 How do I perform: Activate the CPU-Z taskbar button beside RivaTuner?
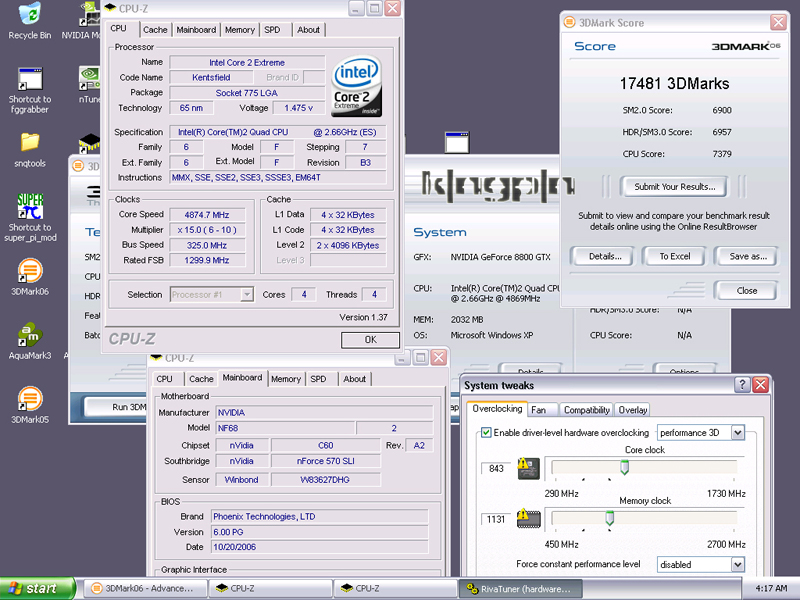pos(396,588)
